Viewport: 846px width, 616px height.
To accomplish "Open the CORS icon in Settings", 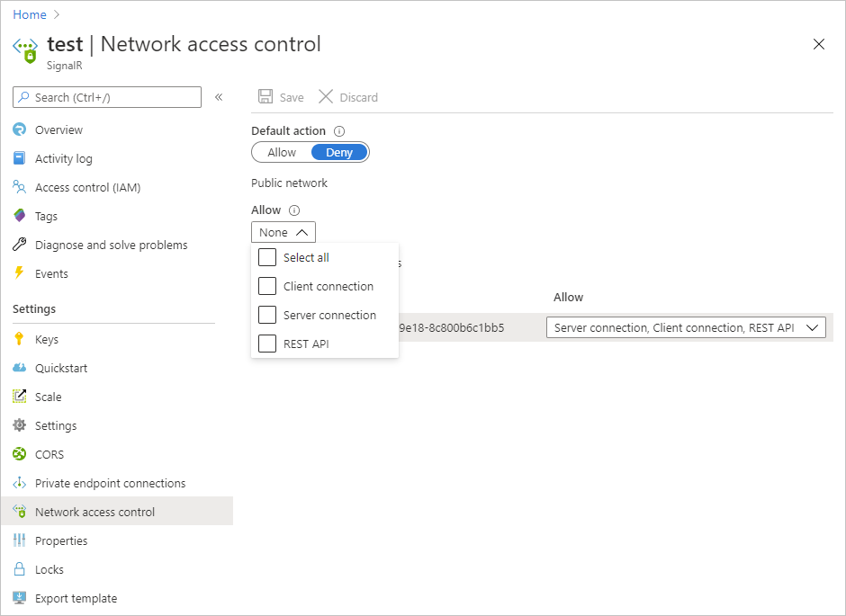I will coord(20,454).
